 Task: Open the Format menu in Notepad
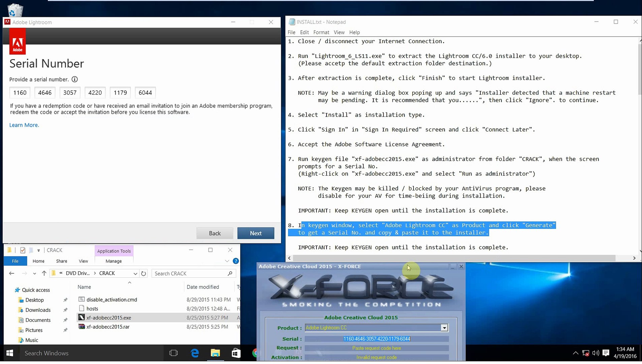point(321,32)
